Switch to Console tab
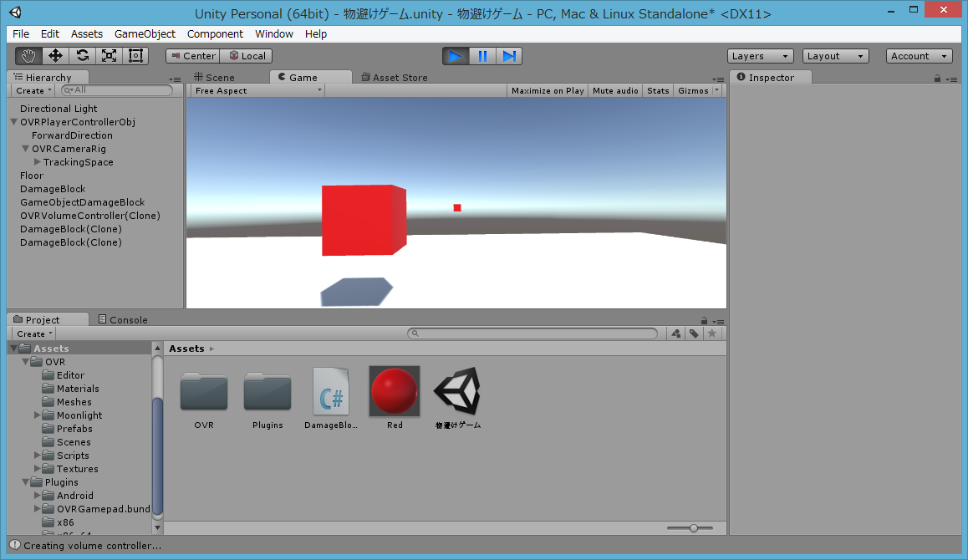Screen dimensions: 968x560 click(x=123, y=320)
